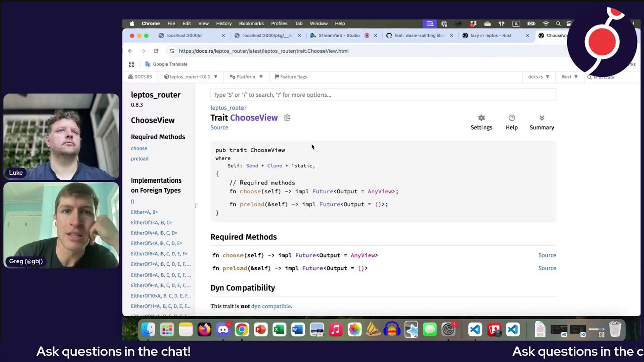Open the Profiles menu
The image size is (644, 362).
(279, 24)
